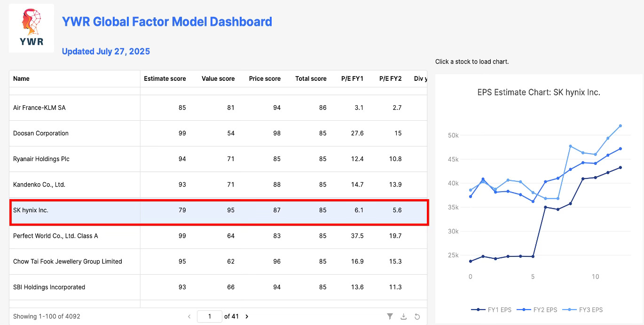Sort by P/E FY2 column header
The image size is (644, 325).
(x=390, y=78)
